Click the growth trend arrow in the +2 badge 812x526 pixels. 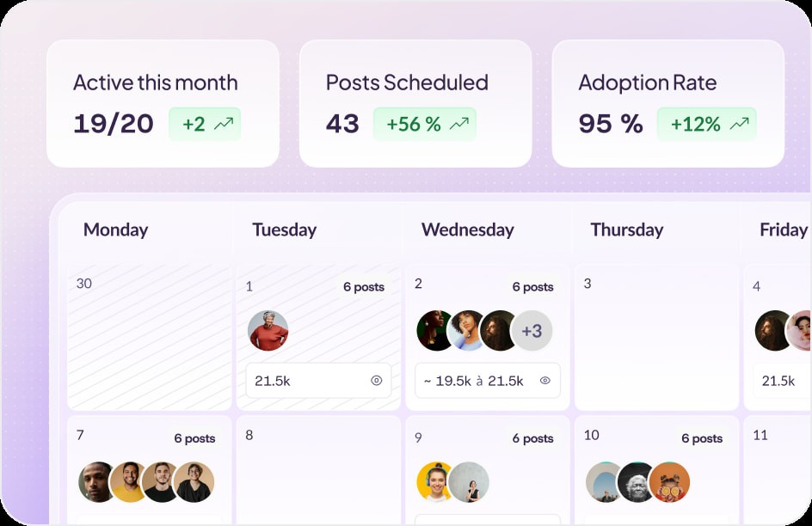point(225,123)
